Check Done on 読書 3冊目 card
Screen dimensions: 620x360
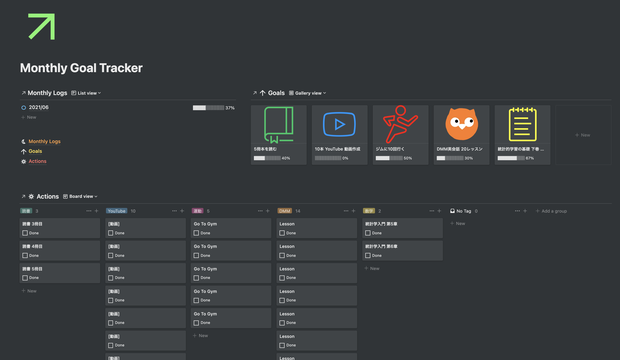point(25,233)
